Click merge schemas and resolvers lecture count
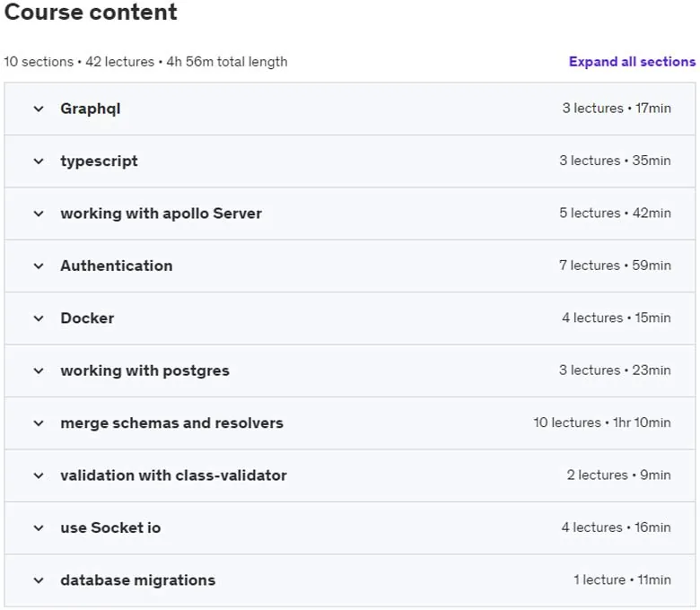 click(567, 423)
